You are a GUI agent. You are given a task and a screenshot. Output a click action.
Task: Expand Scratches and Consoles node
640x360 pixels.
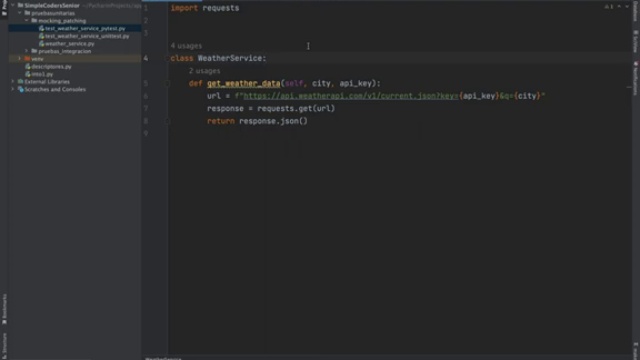click(x=13, y=89)
